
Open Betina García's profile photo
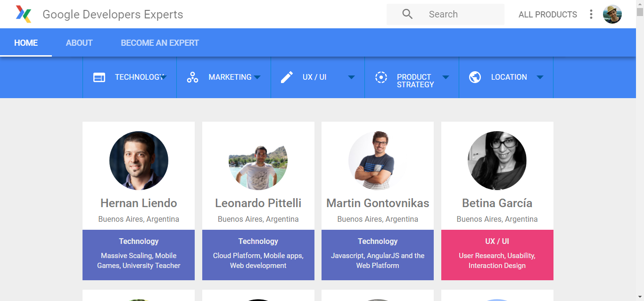pyautogui.click(x=497, y=160)
